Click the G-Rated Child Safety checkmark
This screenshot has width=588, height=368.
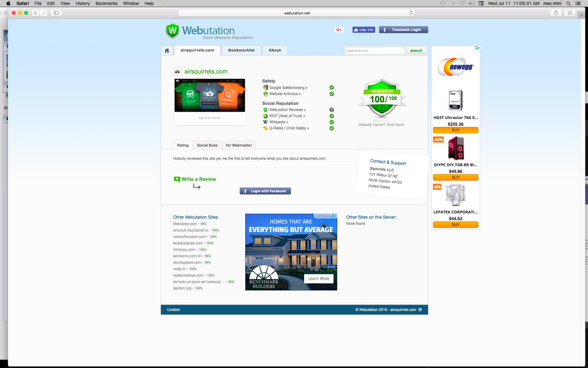pyautogui.click(x=332, y=128)
